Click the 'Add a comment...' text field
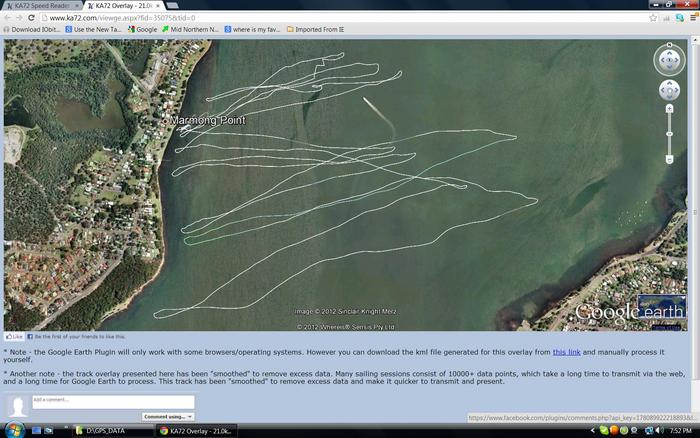The width and height of the screenshot is (700, 438). (112, 401)
